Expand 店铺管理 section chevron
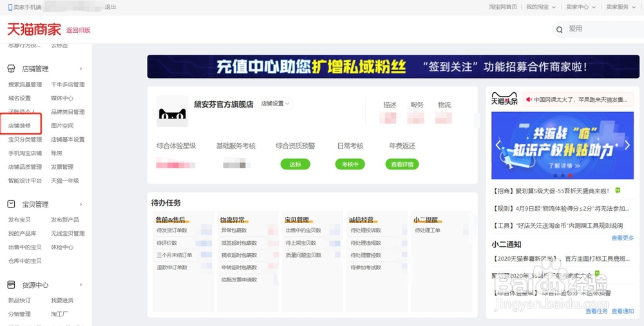The height and width of the screenshot is (326, 644). coord(81,69)
